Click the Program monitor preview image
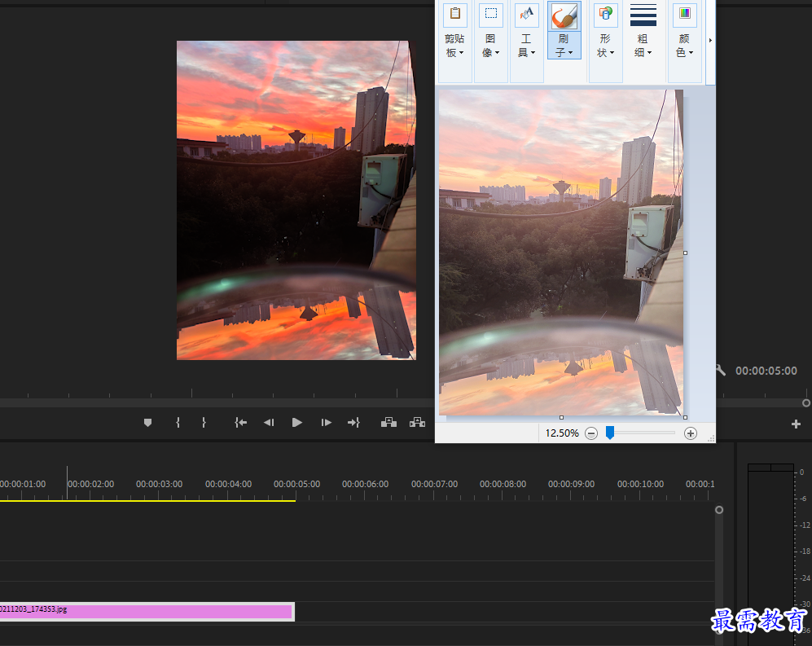 [x=296, y=200]
